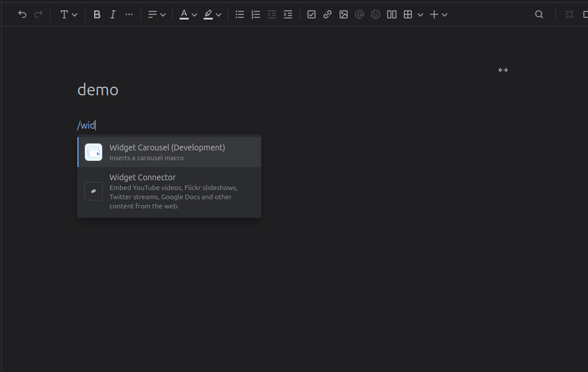Indent the current line
This screenshot has width=588, height=372.
click(288, 15)
